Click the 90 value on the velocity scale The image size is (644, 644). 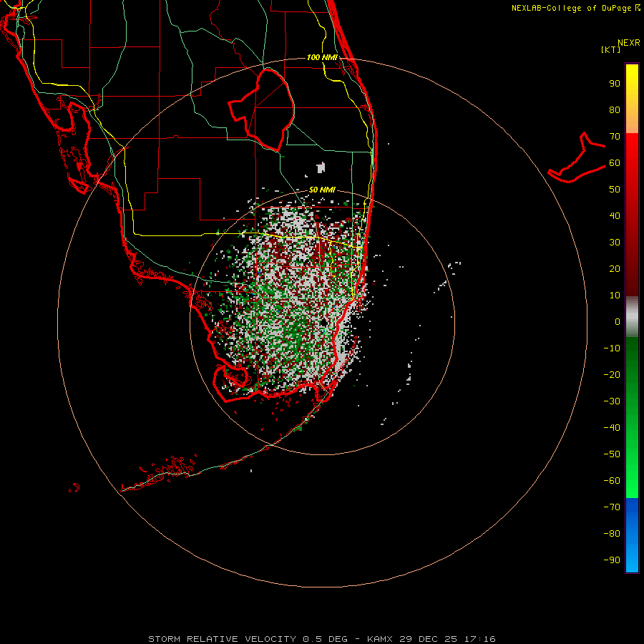tap(615, 84)
